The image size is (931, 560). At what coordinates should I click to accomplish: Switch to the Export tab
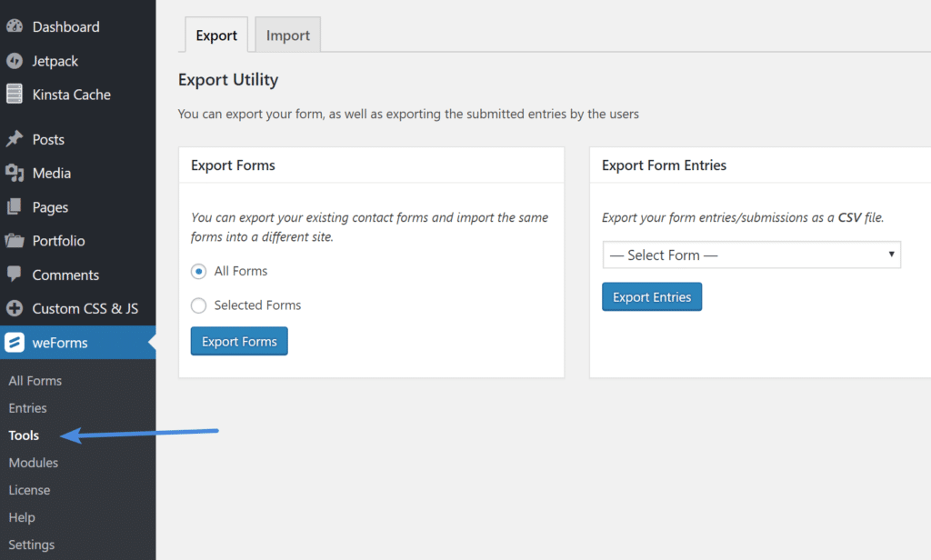point(216,35)
